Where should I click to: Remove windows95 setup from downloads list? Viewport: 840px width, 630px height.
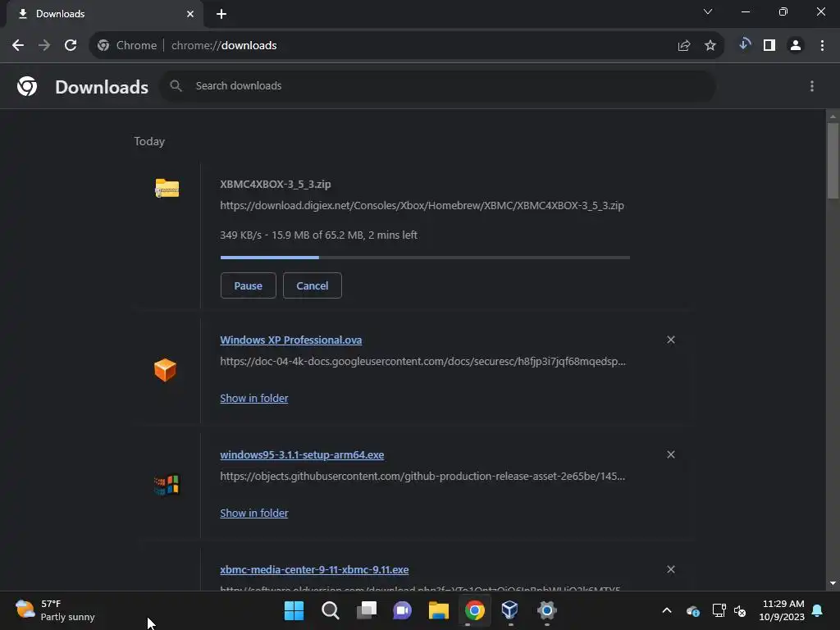(x=671, y=454)
